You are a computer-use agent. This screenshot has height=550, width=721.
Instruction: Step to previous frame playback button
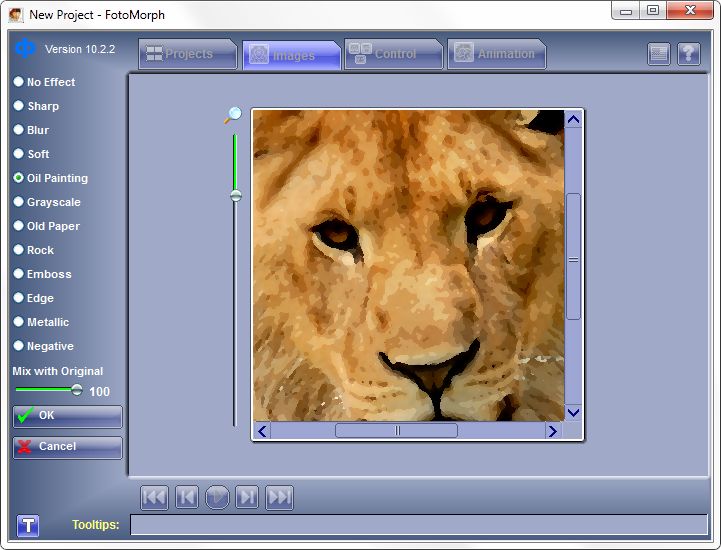187,498
